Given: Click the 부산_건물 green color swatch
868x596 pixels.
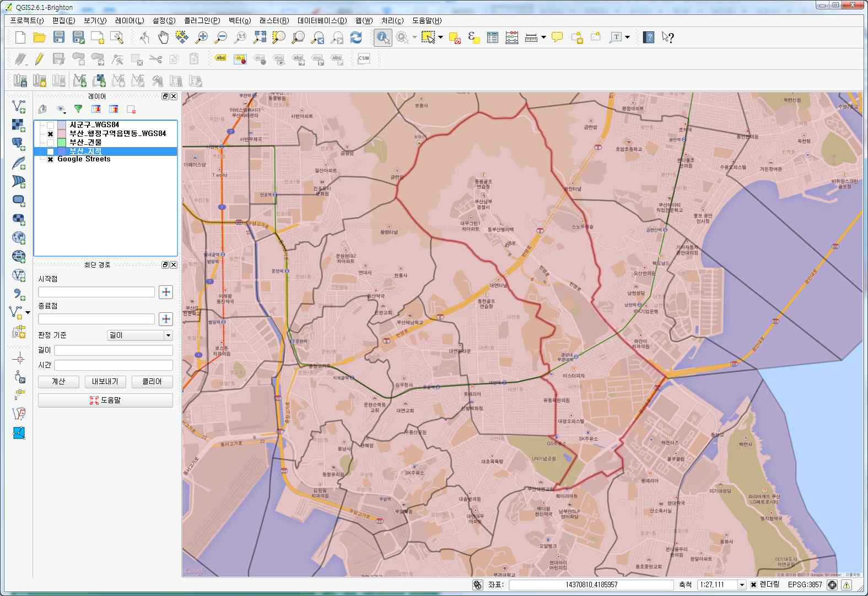Looking at the screenshot, I should [x=62, y=143].
